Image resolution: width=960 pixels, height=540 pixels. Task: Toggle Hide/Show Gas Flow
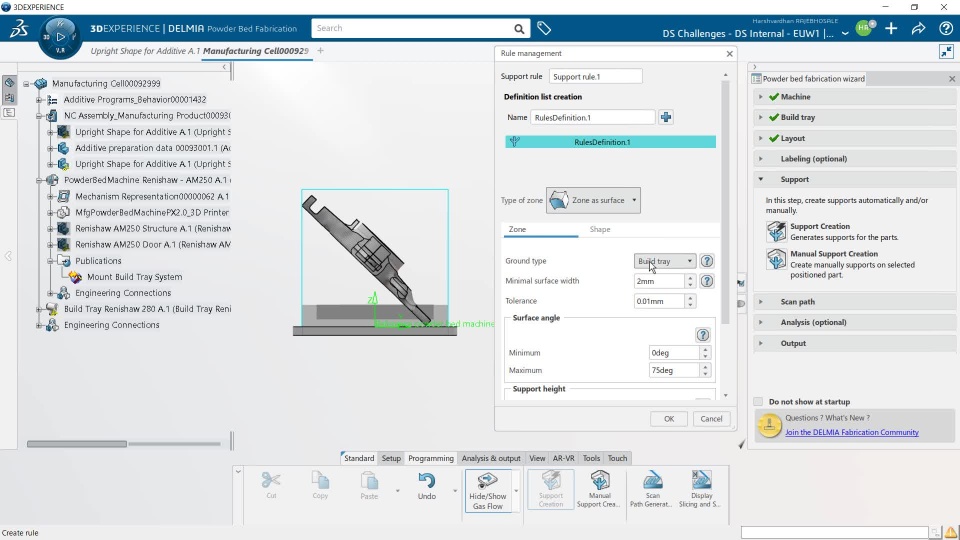tap(488, 490)
